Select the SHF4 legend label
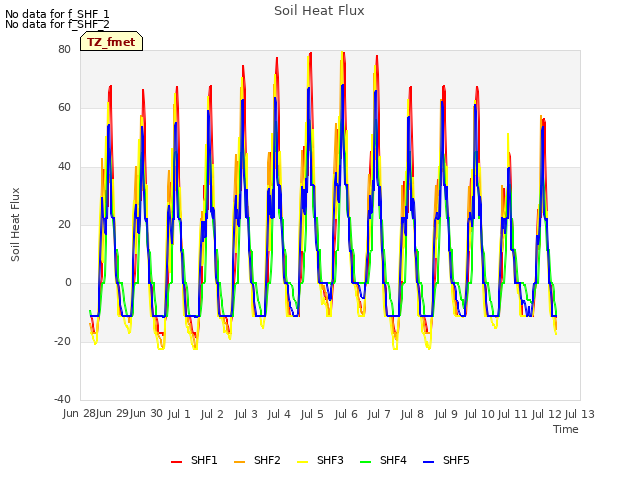This screenshot has height=480, width=640. (x=393, y=460)
